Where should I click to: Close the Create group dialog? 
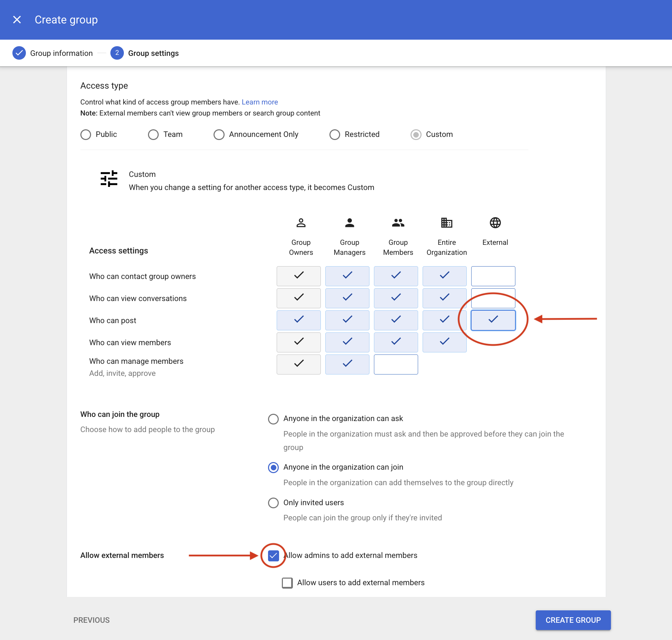[x=17, y=20]
